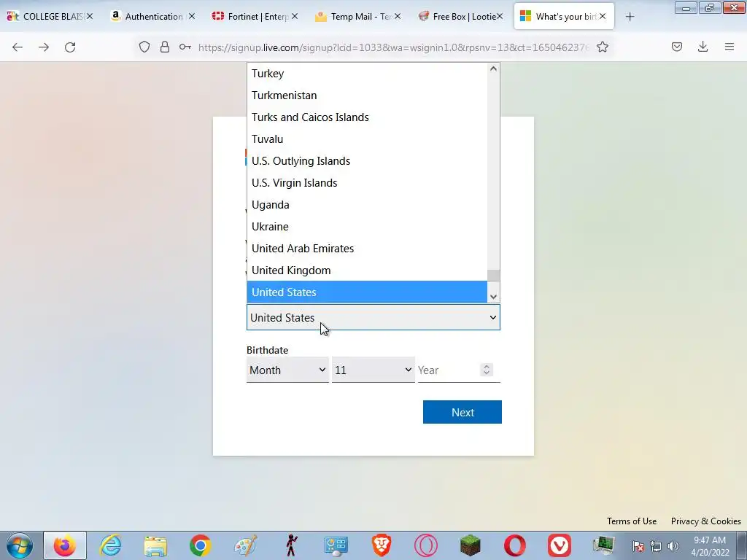
Task: Close the Temp Mail tab
Action: point(398,16)
